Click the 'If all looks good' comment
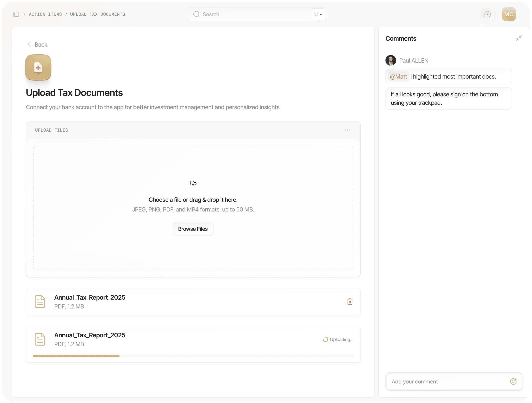This screenshot has height=403, width=532. click(449, 99)
